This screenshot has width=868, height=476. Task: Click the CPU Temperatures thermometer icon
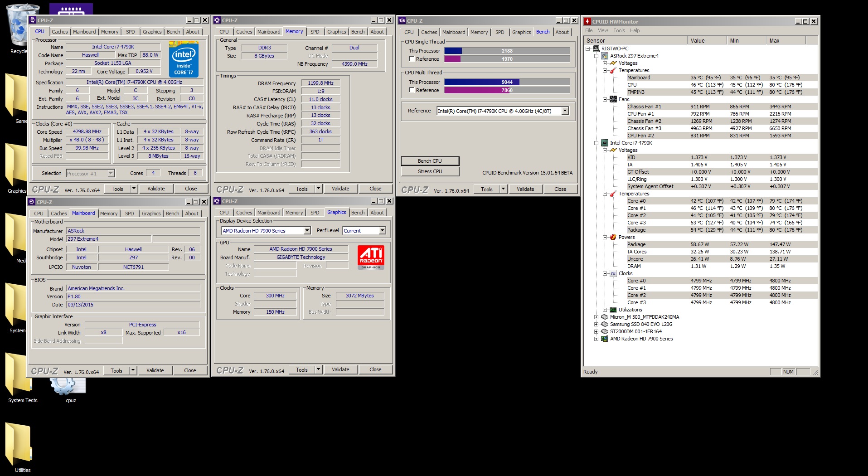click(613, 194)
